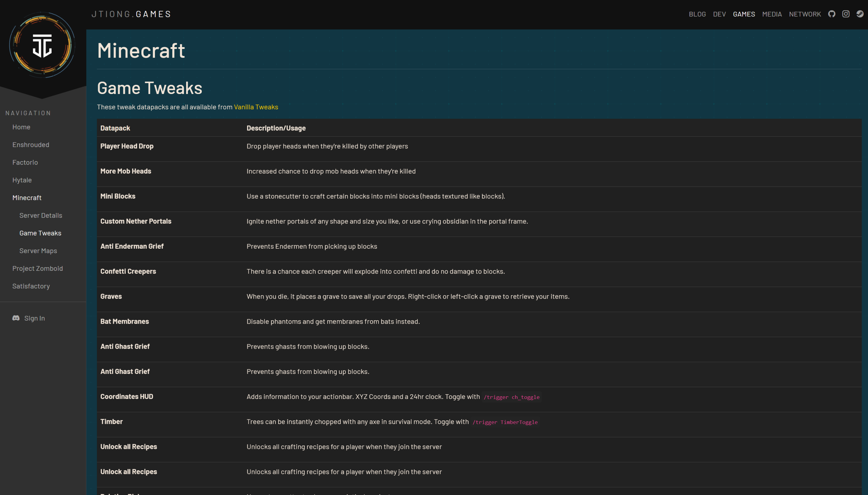The image size is (868, 495).
Task: Open the BLOG top menu item
Action: (697, 14)
